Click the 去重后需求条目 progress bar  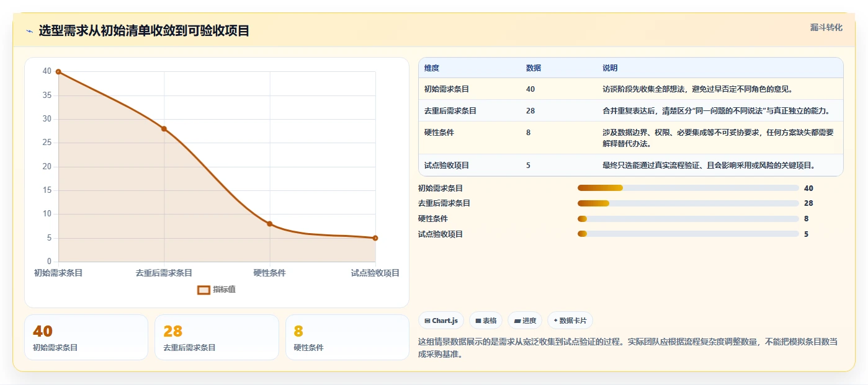tap(688, 203)
